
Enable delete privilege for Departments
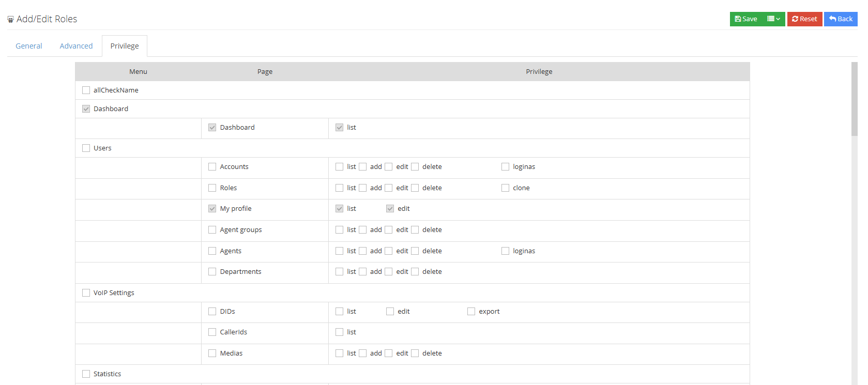(x=415, y=272)
